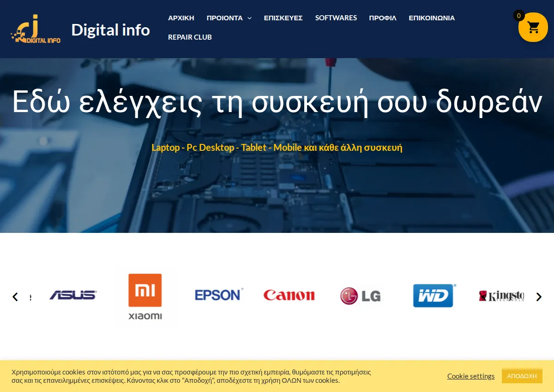This screenshot has height=392, width=554.
Task: Open the REPAIR CLUB menu item
Action: (190, 37)
